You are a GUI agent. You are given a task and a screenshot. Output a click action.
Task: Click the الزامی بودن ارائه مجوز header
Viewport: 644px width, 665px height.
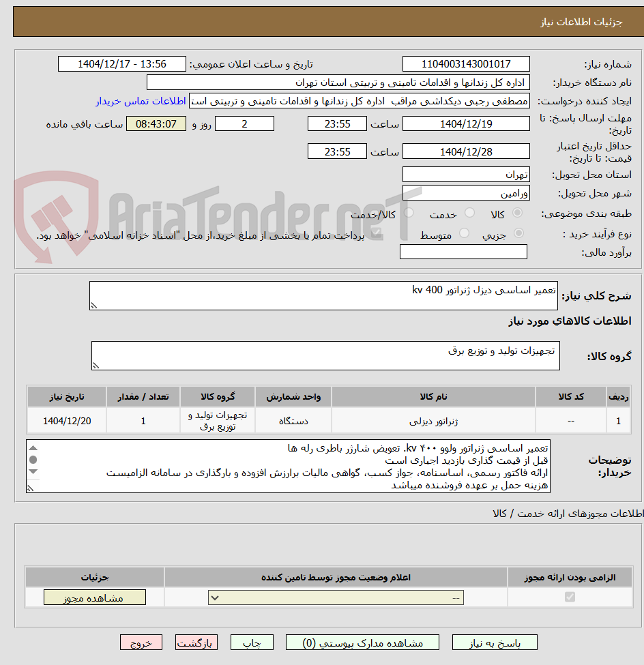point(570,577)
